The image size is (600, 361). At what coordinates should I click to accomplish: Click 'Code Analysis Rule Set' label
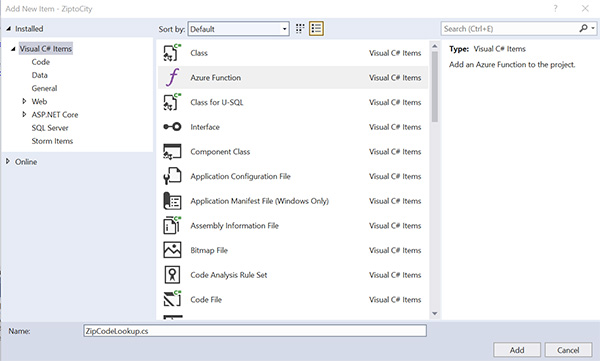(228, 275)
